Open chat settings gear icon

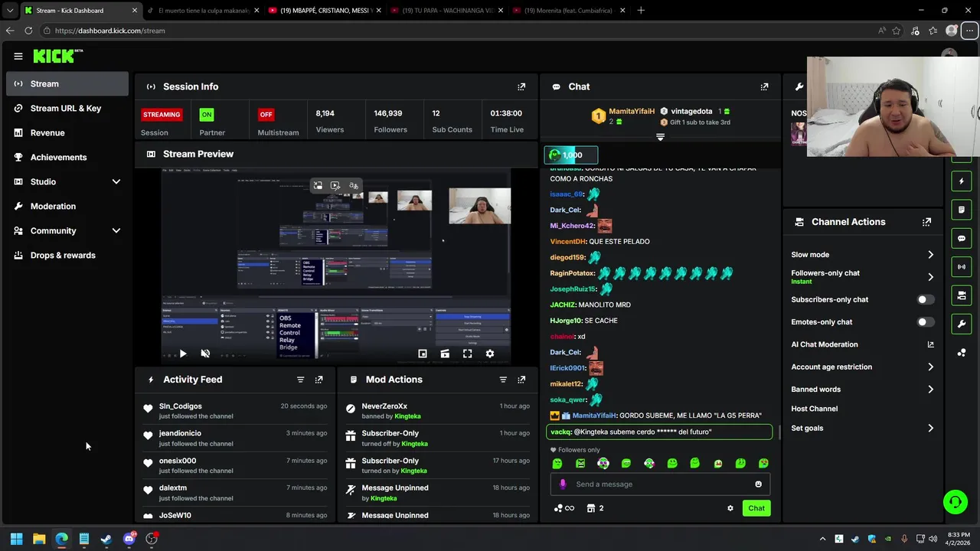[730, 508]
